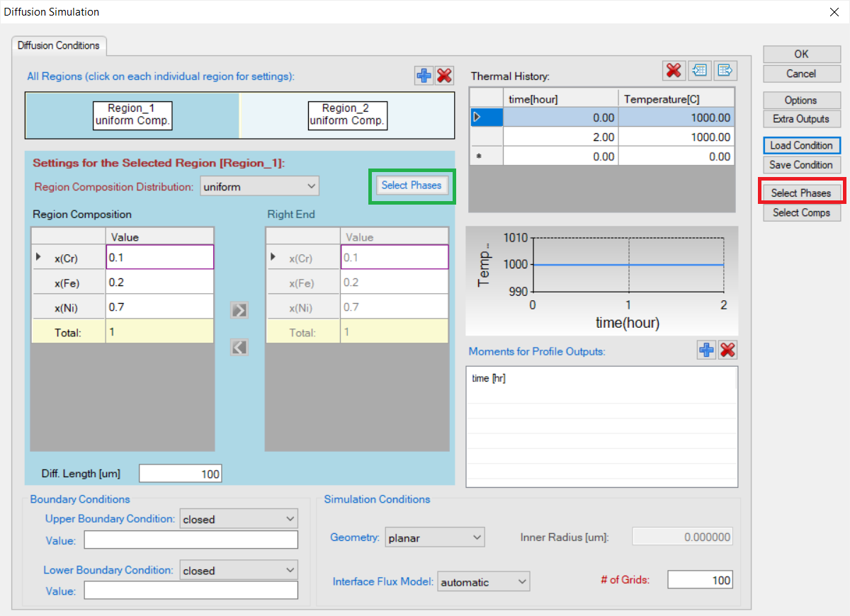Select the Region_2 block in All Regions
The image size is (850, 616).
click(x=347, y=115)
